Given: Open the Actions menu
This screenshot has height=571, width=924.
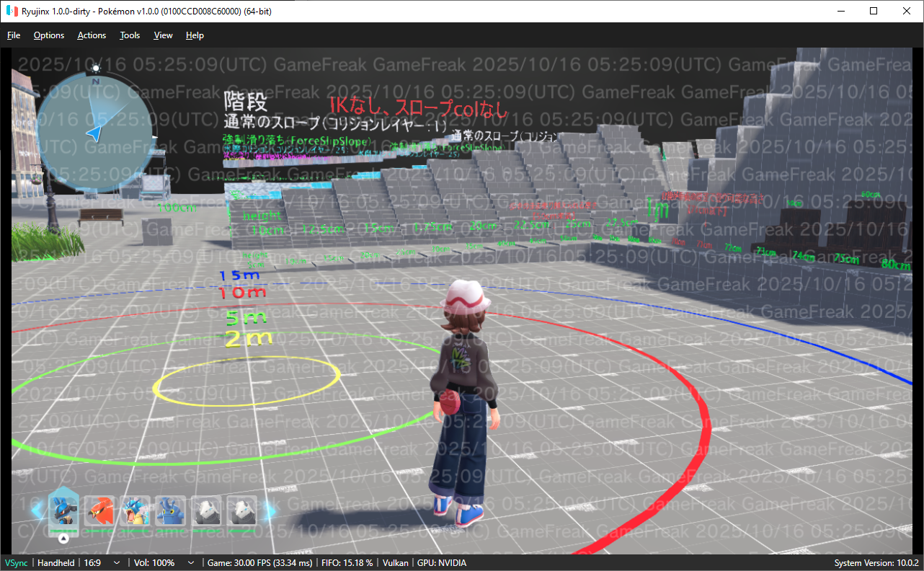Looking at the screenshot, I should click(92, 35).
